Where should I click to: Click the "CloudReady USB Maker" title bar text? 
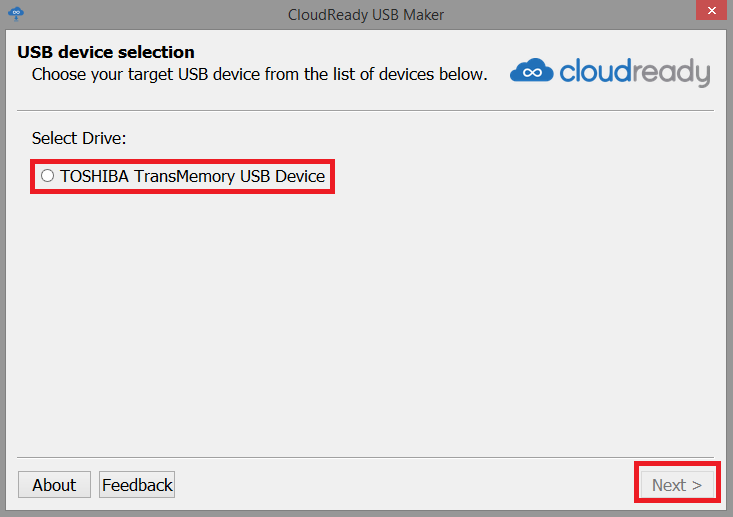click(x=366, y=14)
